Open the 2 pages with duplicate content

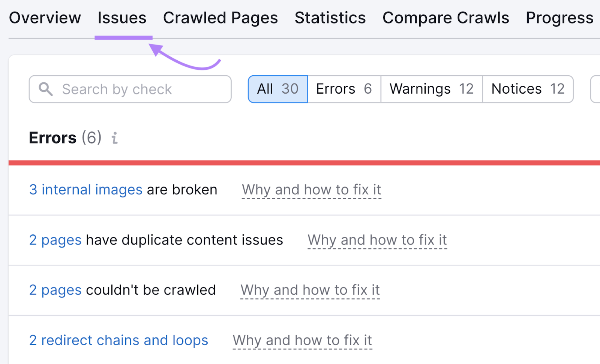(55, 240)
